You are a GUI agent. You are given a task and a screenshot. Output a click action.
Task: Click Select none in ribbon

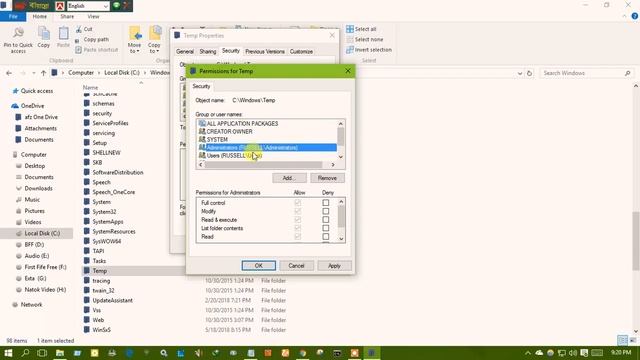(364, 40)
